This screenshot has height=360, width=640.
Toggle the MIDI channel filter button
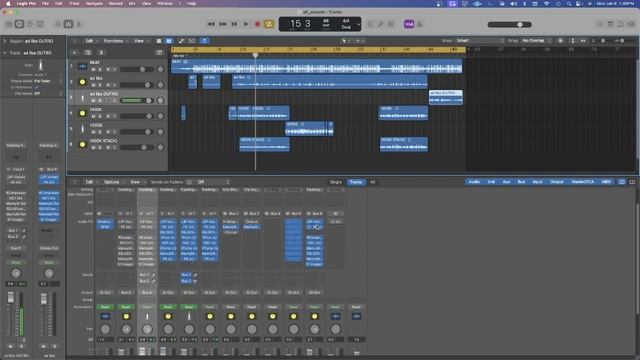pos(606,182)
